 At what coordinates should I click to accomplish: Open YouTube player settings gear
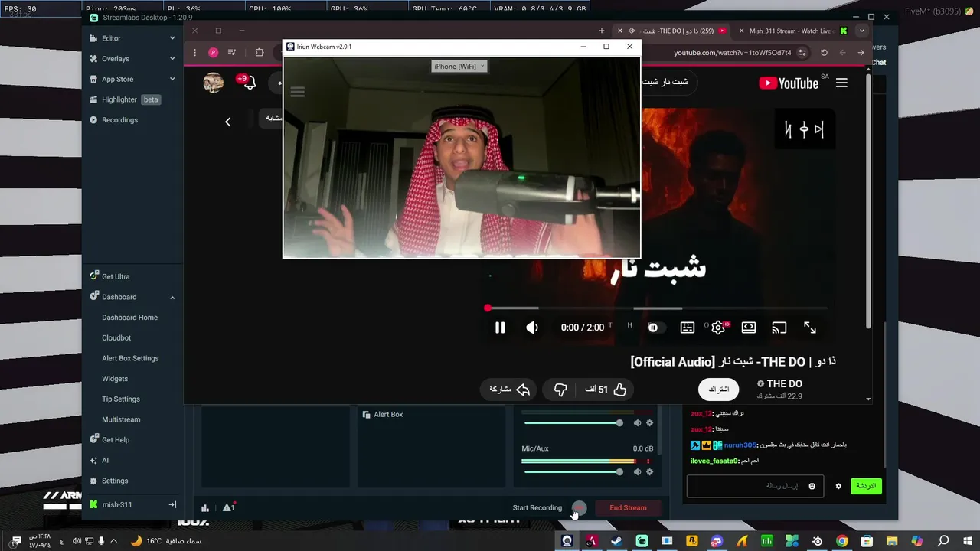click(718, 328)
